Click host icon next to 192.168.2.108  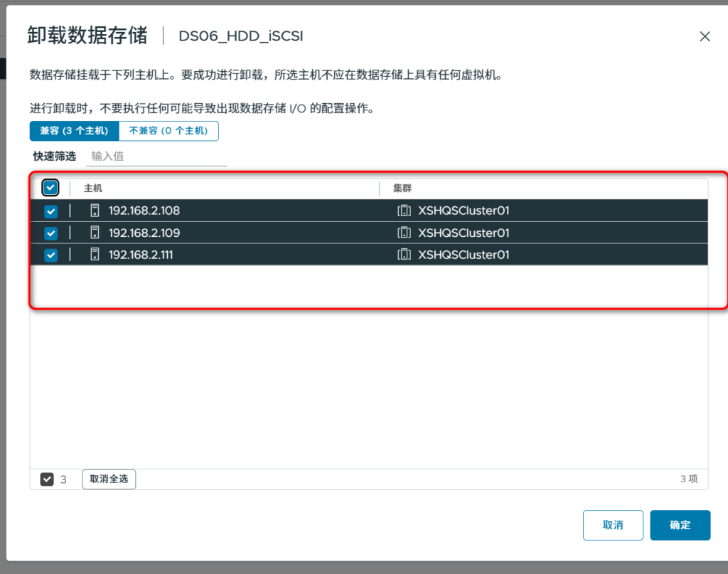point(95,211)
